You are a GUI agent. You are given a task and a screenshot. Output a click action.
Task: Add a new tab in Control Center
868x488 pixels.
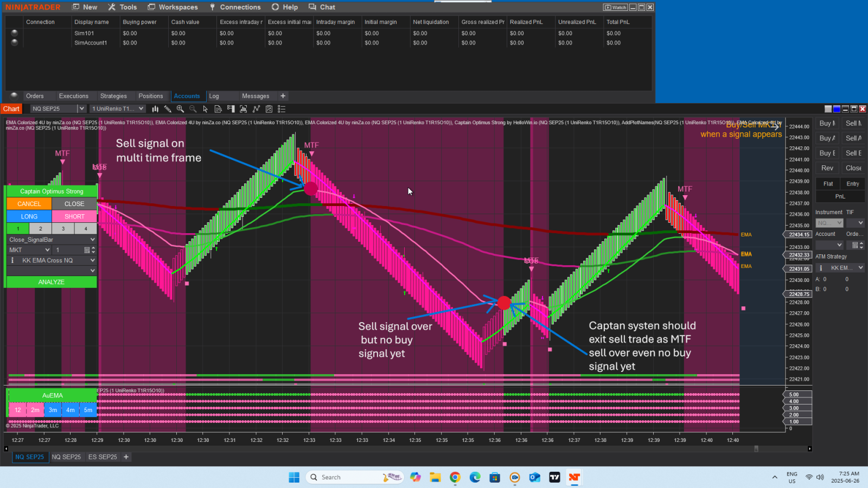[283, 96]
